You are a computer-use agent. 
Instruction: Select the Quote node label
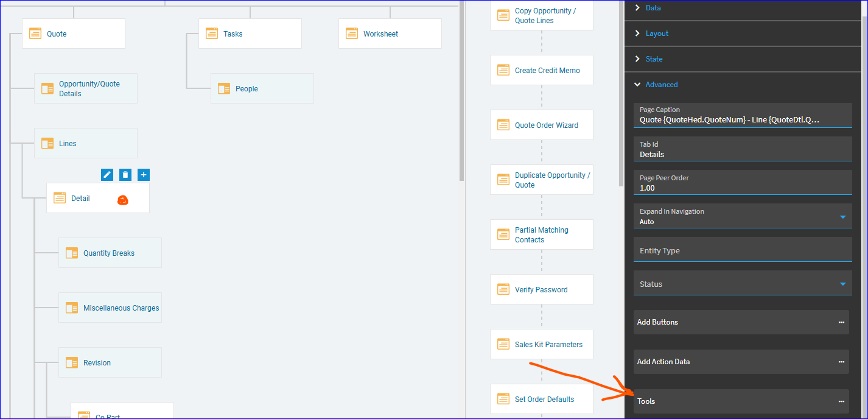[57, 34]
